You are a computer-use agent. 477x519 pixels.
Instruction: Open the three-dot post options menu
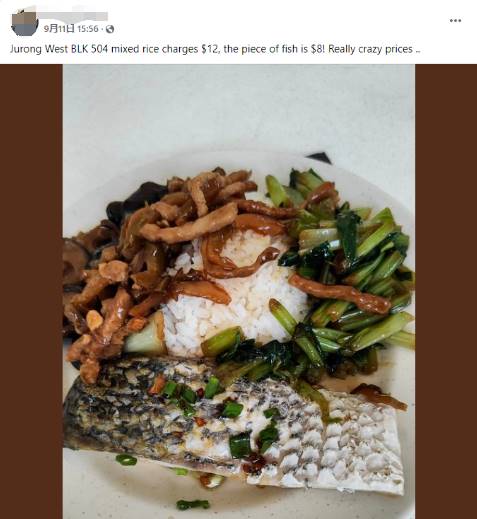(455, 21)
